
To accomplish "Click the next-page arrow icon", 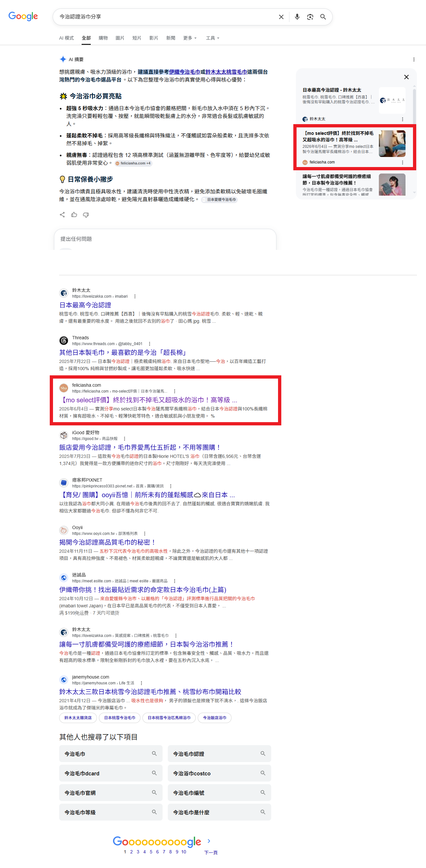I will point(209,841).
